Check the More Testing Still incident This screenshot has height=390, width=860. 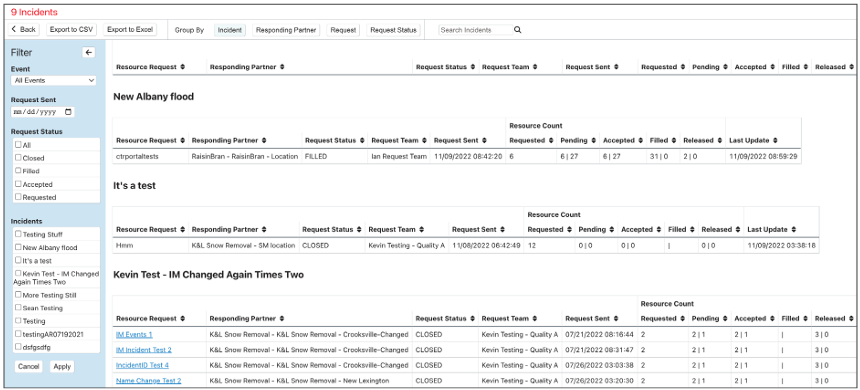coord(18,295)
